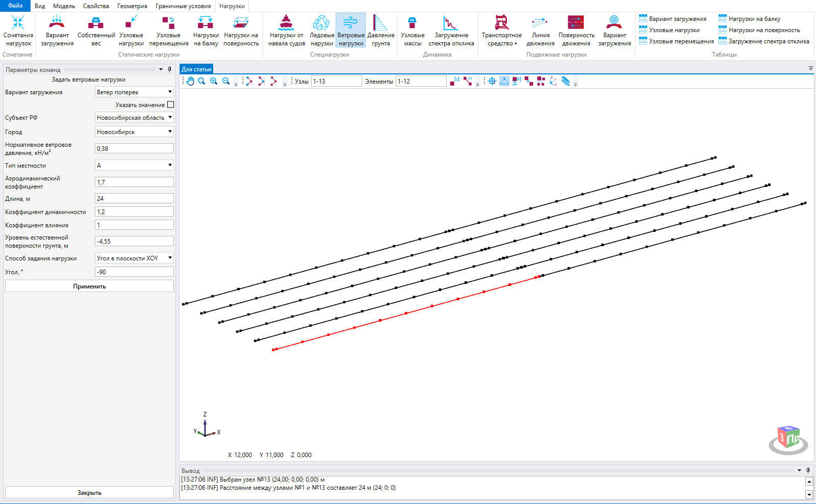Open the Вариант загружения dropdown showing Ветер поперек
816x504 pixels.
point(134,92)
